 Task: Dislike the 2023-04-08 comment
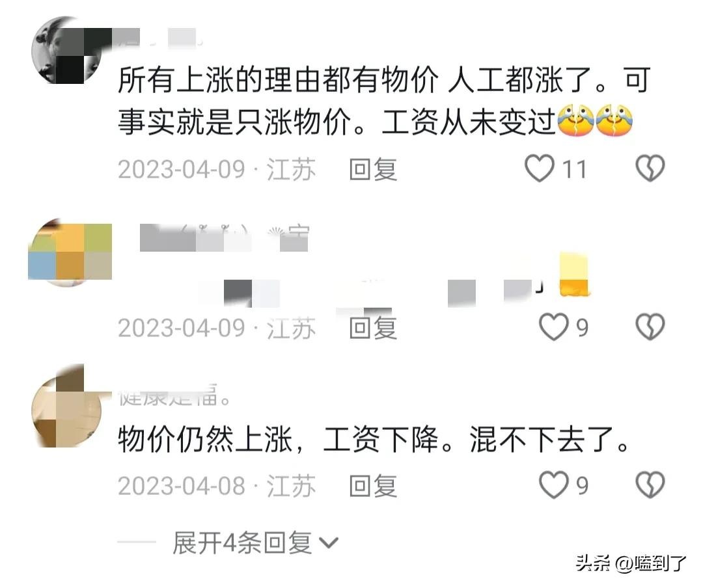tap(650, 485)
